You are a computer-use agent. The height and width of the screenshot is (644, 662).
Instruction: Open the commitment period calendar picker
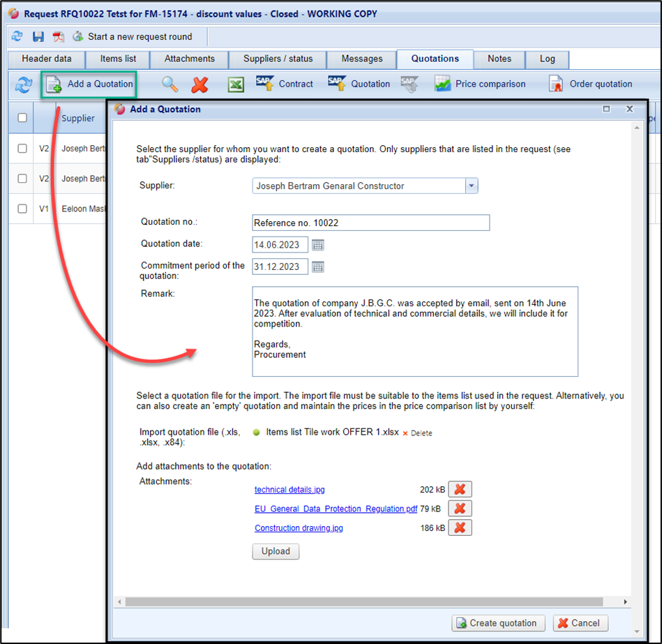(318, 267)
